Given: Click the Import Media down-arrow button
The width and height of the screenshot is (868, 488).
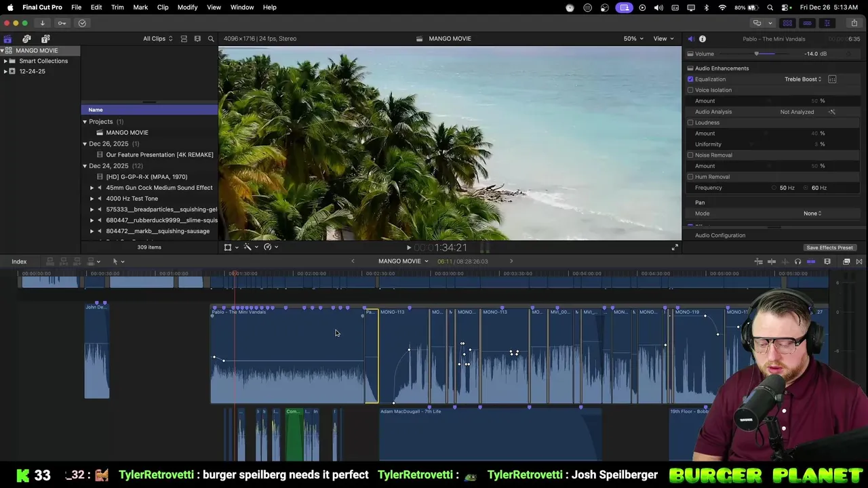Looking at the screenshot, I should (42, 23).
